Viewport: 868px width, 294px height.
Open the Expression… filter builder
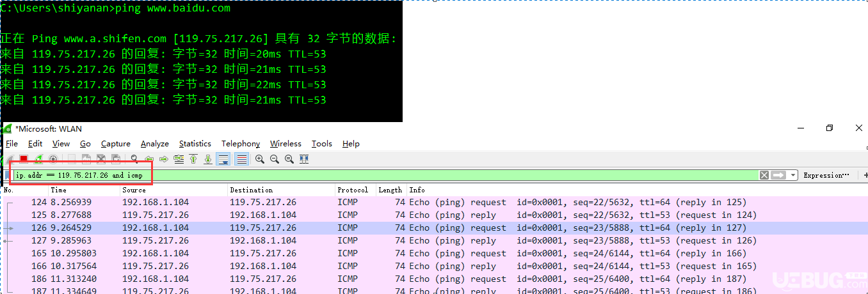[x=826, y=175]
